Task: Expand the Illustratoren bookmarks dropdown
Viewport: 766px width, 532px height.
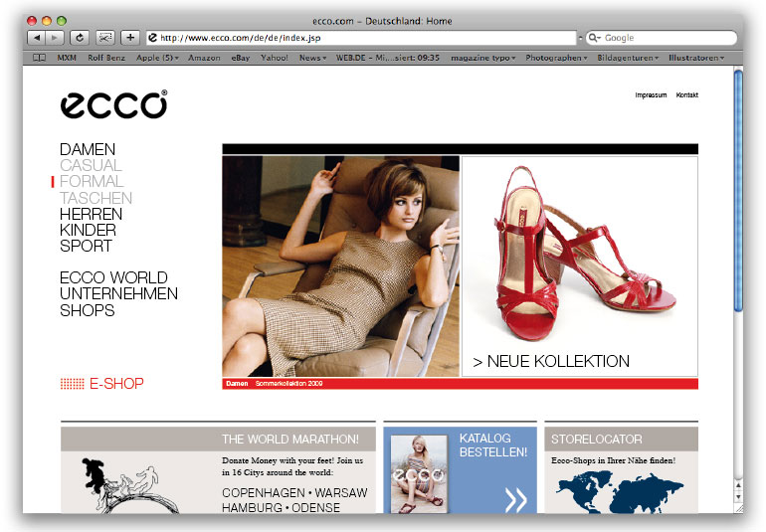Action: point(696,58)
